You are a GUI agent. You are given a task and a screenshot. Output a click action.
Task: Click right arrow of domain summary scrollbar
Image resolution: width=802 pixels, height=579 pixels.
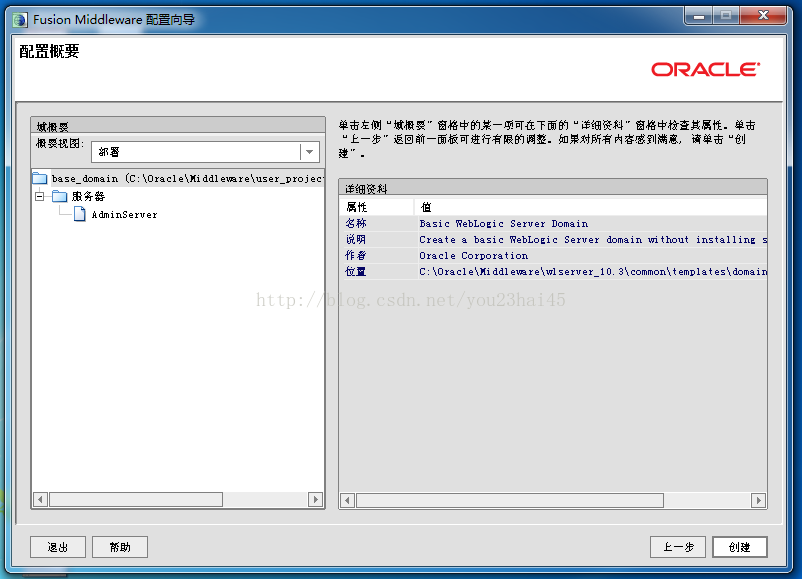[316, 499]
